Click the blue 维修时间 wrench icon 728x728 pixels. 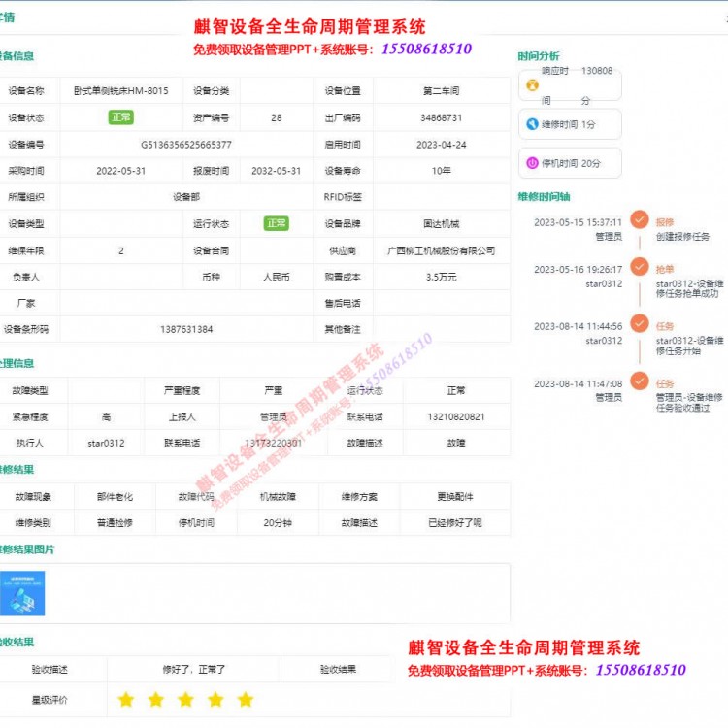click(532, 124)
